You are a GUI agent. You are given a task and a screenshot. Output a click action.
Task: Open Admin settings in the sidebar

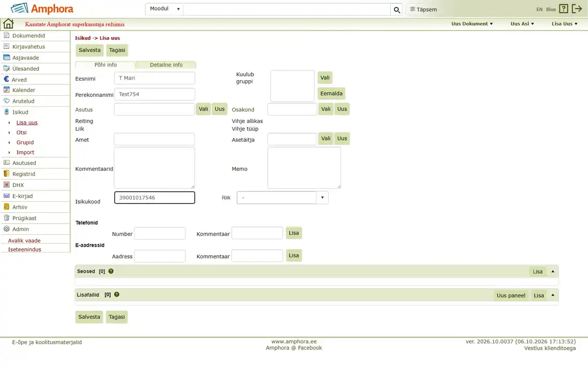click(x=21, y=229)
